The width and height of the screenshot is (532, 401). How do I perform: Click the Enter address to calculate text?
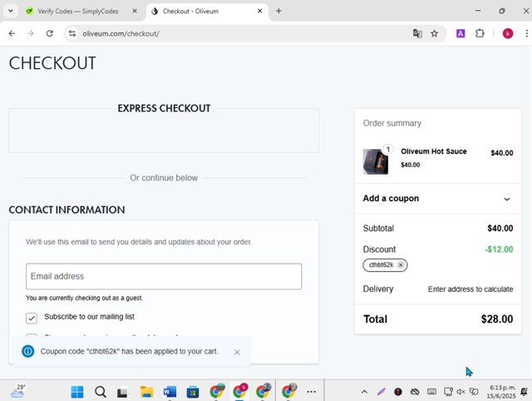(470, 290)
